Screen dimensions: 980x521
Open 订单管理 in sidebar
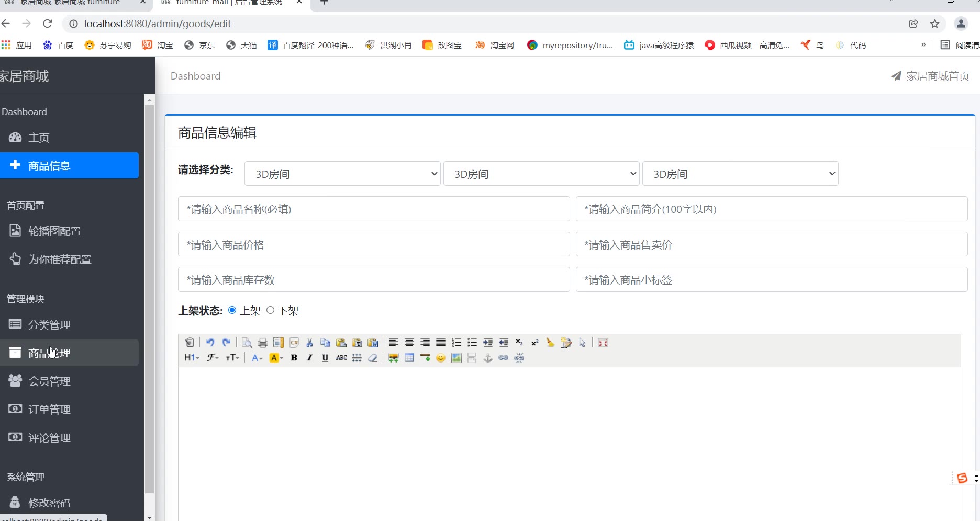point(69,410)
